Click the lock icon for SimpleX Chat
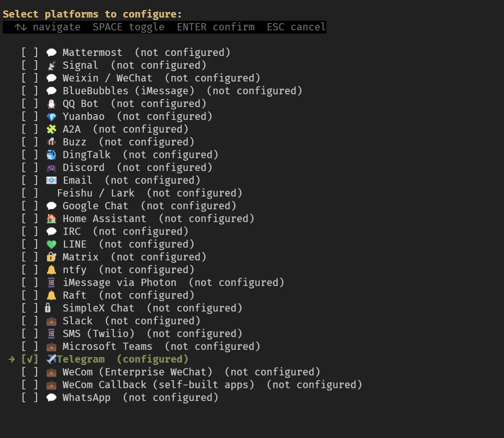The height and width of the screenshot is (438, 504). pos(48,308)
